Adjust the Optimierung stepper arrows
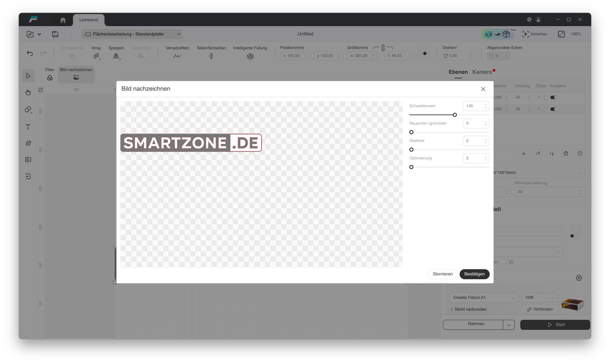Image resolution: width=610 pixels, height=364 pixels. (x=485, y=158)
